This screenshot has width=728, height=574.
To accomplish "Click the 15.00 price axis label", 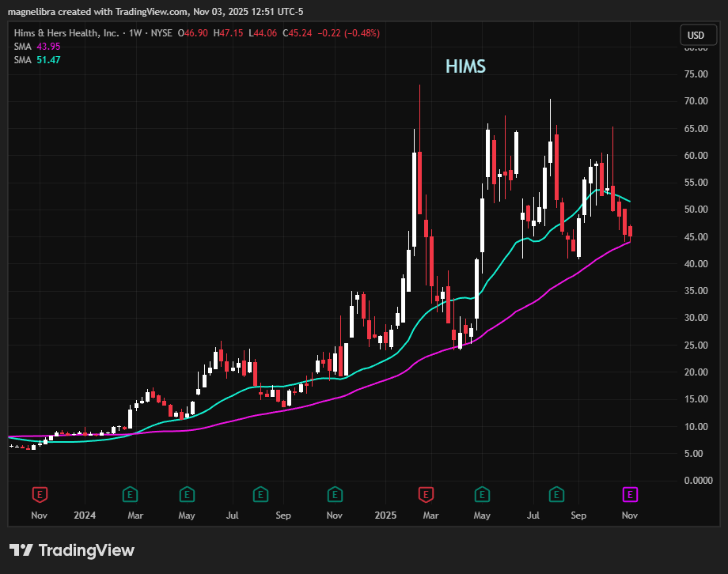I will pyautogui.click(x=696, y=399).
